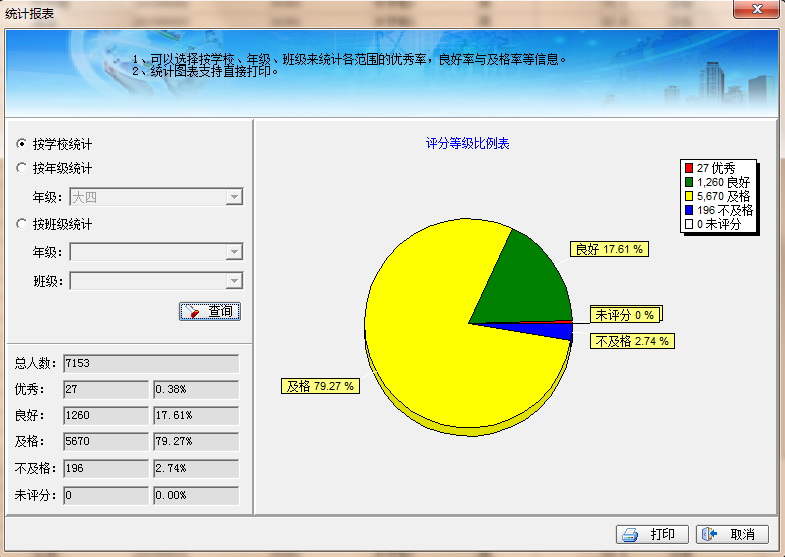Click the 打印 print button
Screen dimensions: 785x557
(x=652, y=534)
